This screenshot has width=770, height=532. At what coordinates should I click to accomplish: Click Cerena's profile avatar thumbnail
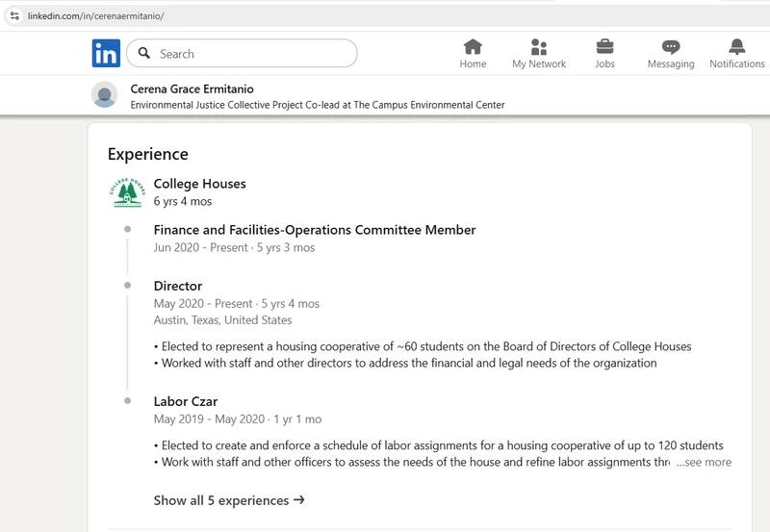coord(105,95)
